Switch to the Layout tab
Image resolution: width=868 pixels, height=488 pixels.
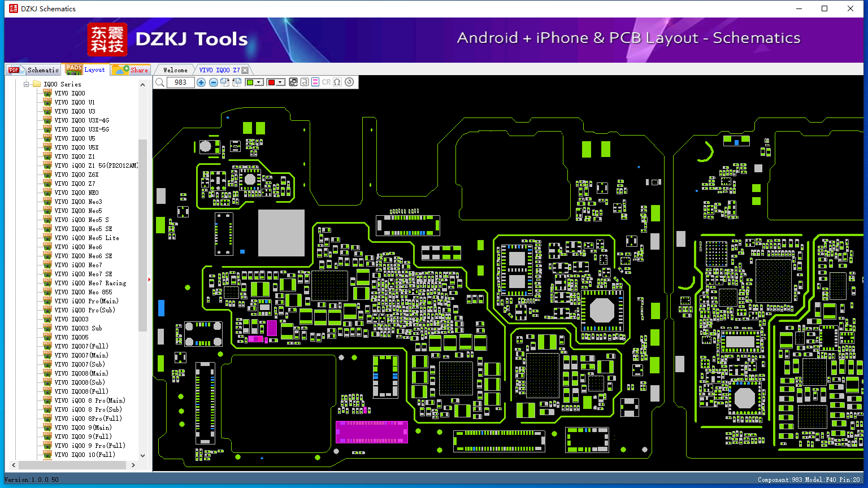(x=85, y=69)
